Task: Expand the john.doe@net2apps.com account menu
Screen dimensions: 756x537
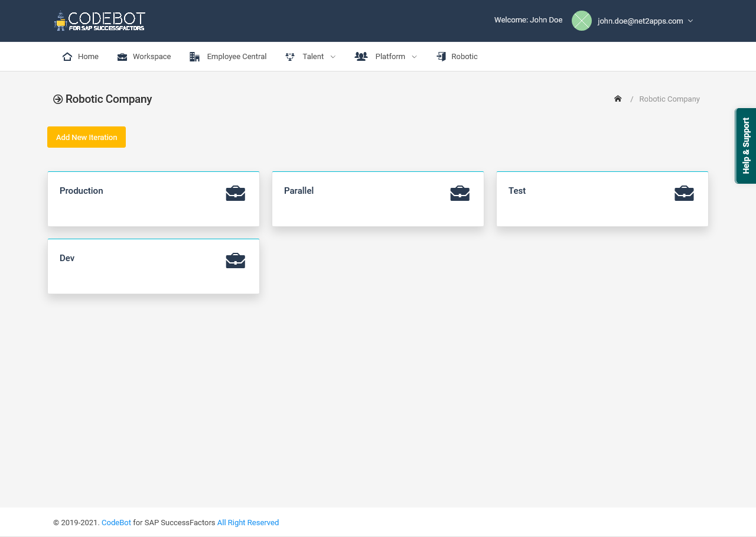Action: tap(644, 21)
